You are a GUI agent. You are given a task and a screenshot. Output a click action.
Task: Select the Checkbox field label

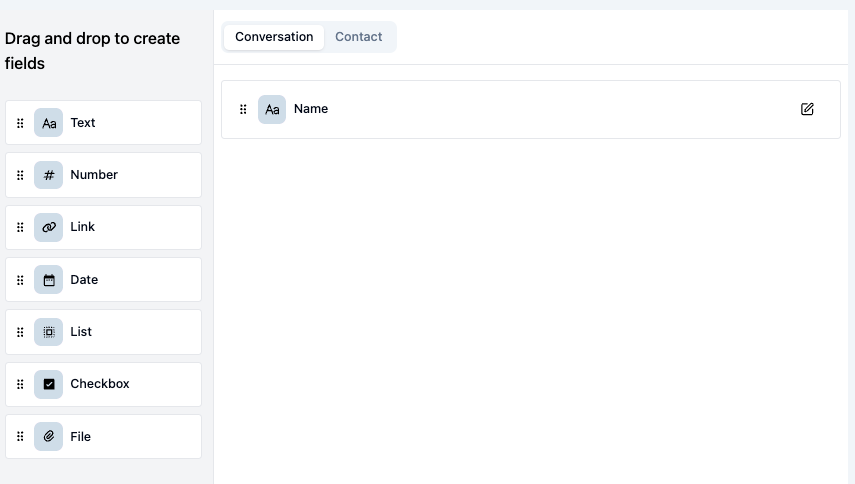point(100,384)
